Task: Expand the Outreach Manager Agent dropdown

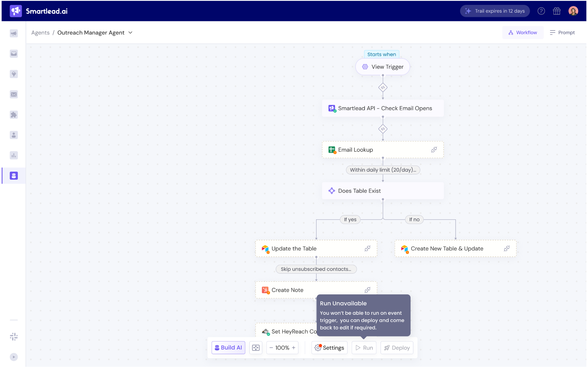Action: 130,32
